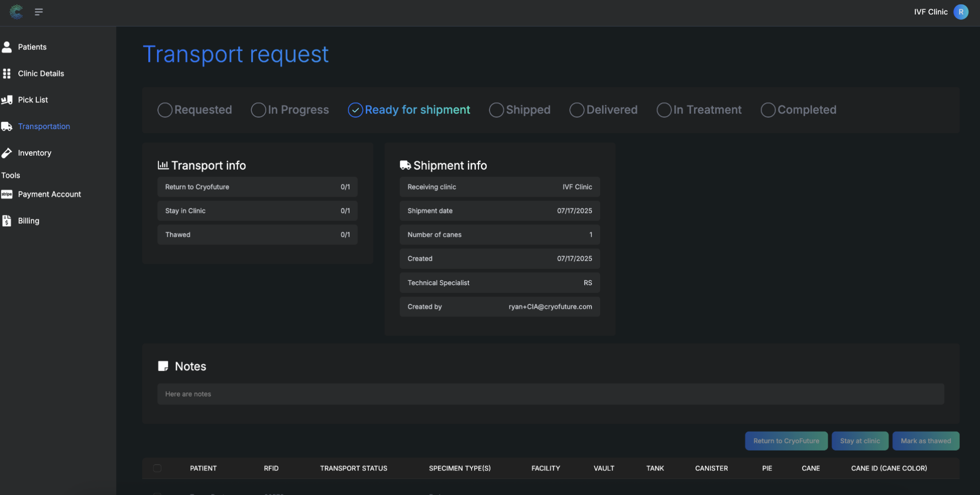Open Patients using the person icon
This screenshot has width=980, height=495.
click(6, 47)
